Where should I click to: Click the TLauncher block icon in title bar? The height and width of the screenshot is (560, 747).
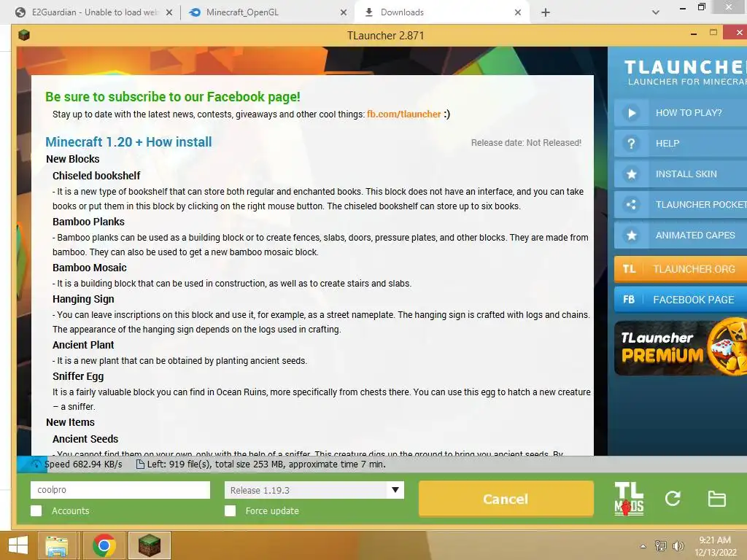[x=24, y=35]
